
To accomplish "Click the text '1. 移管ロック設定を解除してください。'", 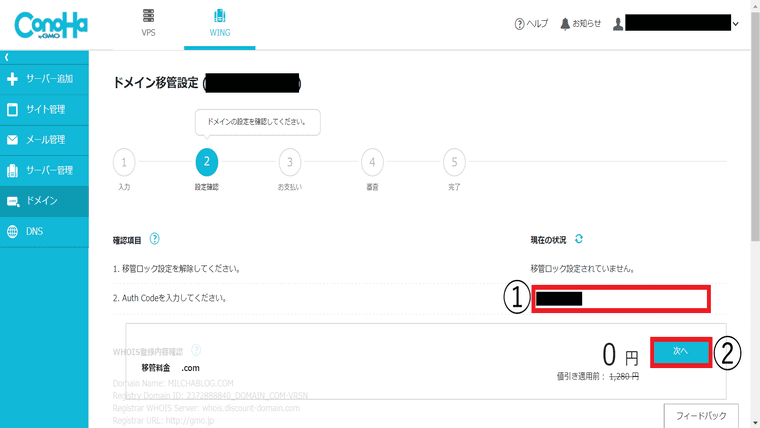I will click(177, 269).
